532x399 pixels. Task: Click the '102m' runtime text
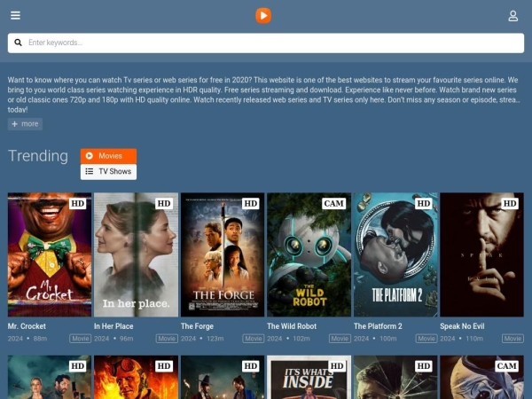pyautogui.click(x=301, y=339)
